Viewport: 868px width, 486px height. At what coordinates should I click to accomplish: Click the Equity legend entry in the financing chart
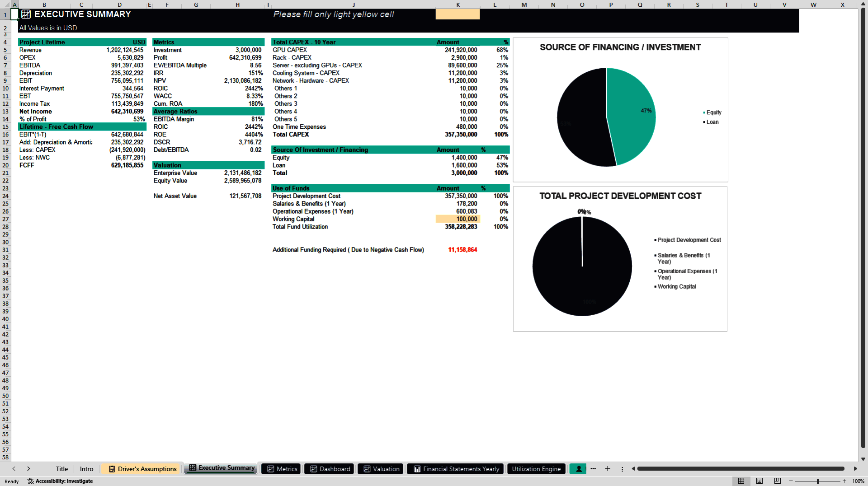(x=712, y=112)
